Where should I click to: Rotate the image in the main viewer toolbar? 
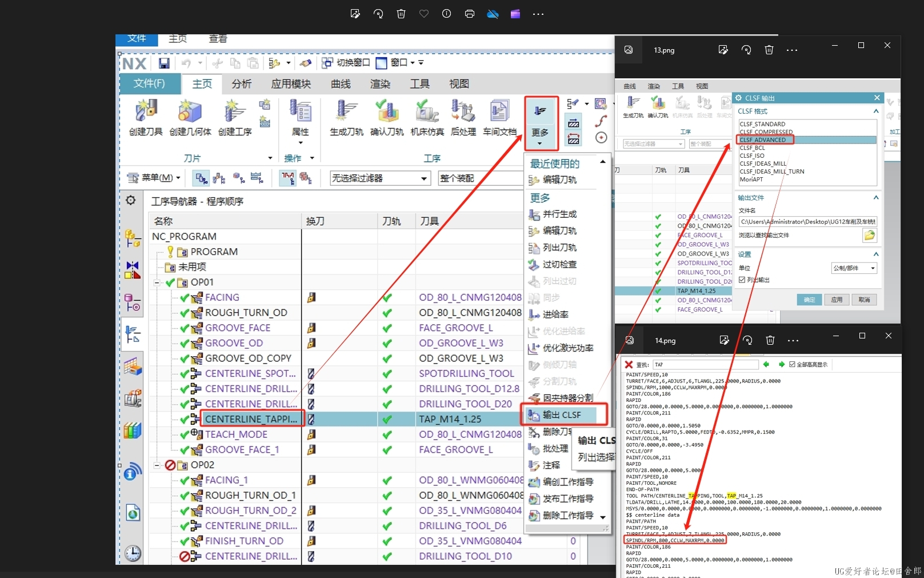pos(378,14)
